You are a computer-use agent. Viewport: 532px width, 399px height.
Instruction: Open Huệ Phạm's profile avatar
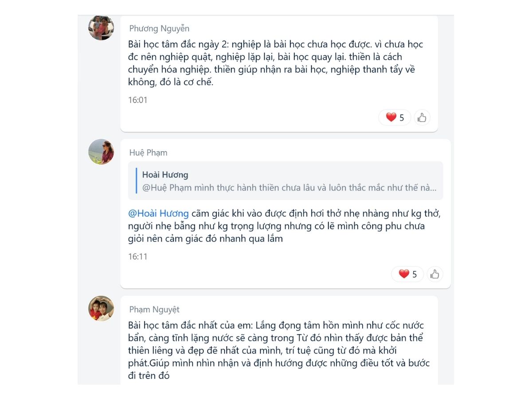(x=101, y=152)
